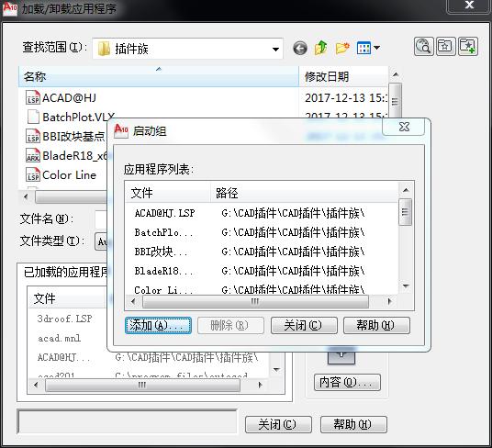Viewport: 492px width, 448px height.
Task: Select BladeR18... row in the startup list
Action: pos(262,271)
